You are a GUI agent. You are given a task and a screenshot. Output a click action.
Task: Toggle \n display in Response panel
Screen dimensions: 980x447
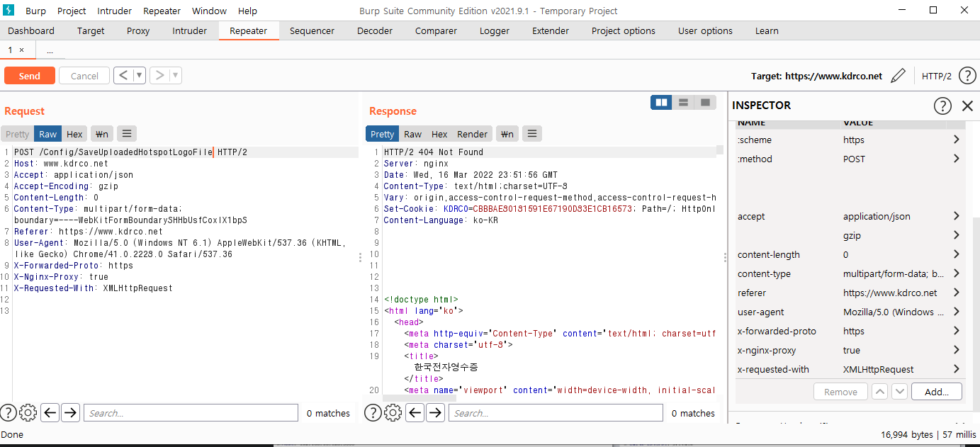point(507,134)
